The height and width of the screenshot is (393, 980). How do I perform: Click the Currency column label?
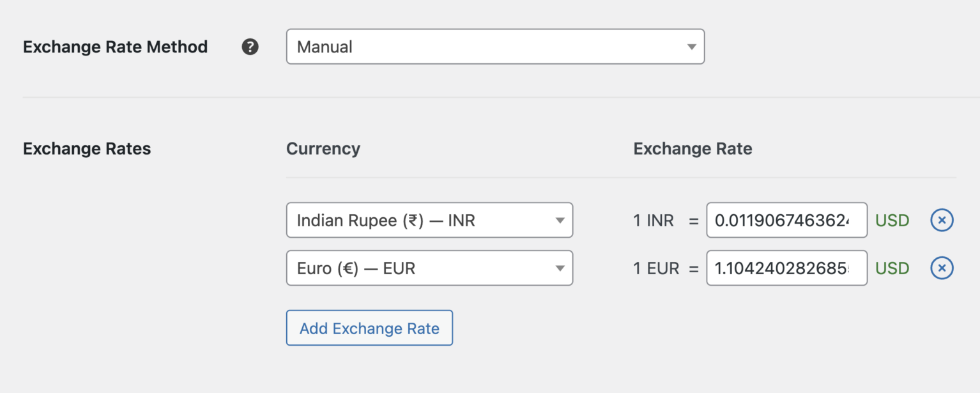[323, 148]
